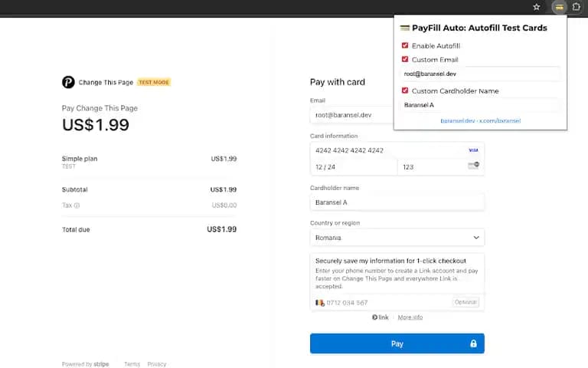The height and width of the screenshot is (368, 588).
Task: Click the Optional tag in phone field
Action: click(x=465, y=302)
